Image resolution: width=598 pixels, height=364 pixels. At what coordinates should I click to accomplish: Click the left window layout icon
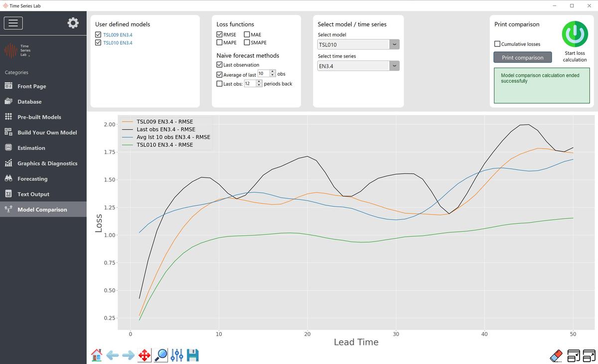tap(574, 356)
